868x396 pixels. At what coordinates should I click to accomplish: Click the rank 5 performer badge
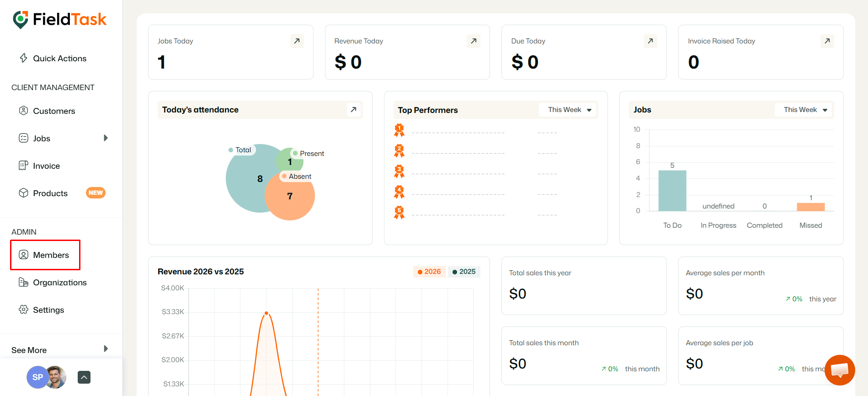point(399,213)
